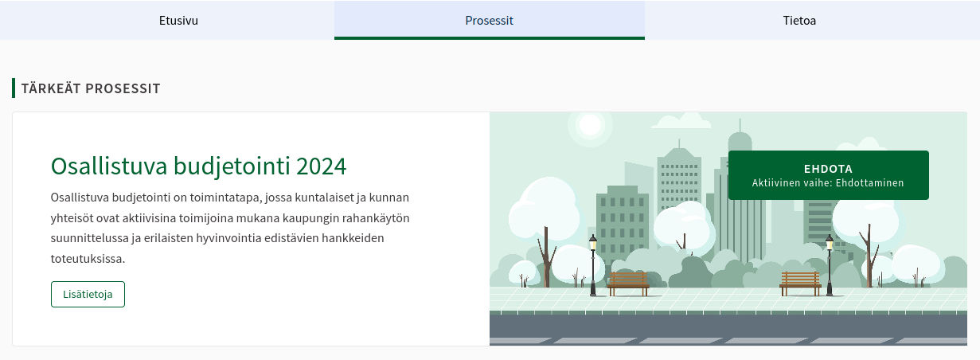Click the 'Aktiivinen vaihe: Ehdottaminen' text
The width and height of the screenshot is (980, 360).
tap(828, 182)
